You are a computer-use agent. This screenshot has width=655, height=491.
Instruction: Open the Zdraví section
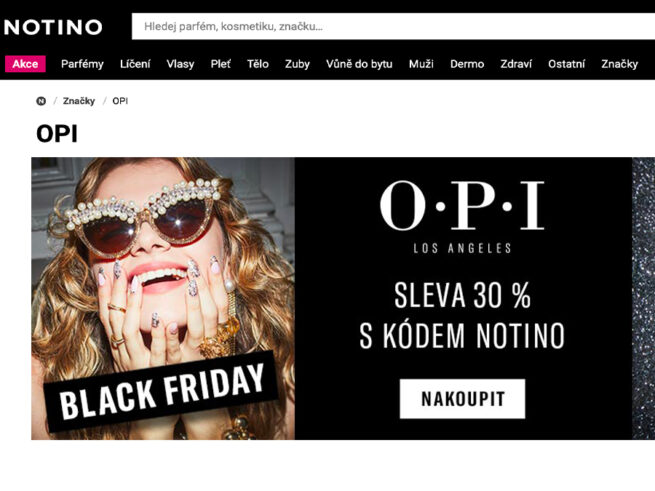pos(516,64)
